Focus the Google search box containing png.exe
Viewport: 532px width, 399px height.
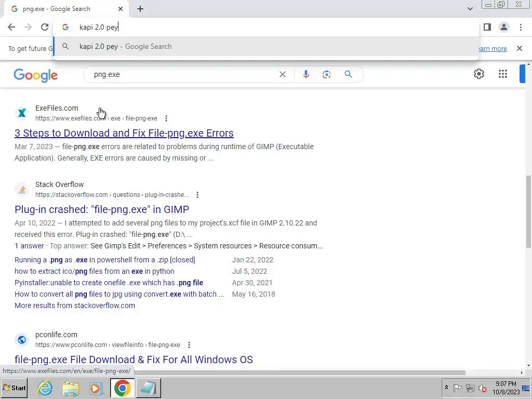tap(183, 75)
